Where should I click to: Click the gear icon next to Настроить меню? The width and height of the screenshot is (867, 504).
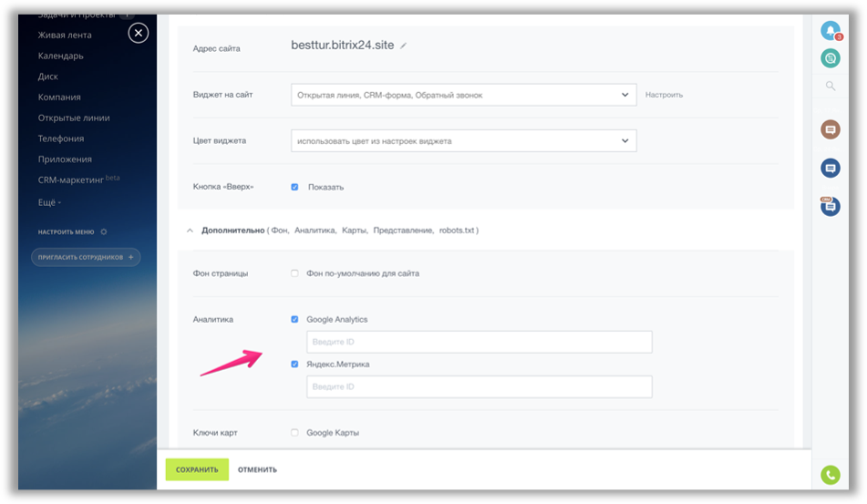click(x=103, y=231)
